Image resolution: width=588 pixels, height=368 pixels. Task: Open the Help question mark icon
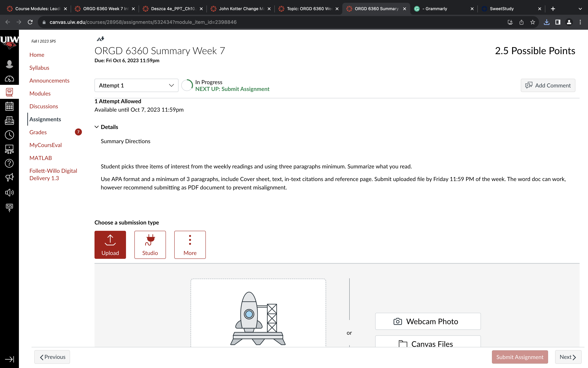click(x=9, y=163)
